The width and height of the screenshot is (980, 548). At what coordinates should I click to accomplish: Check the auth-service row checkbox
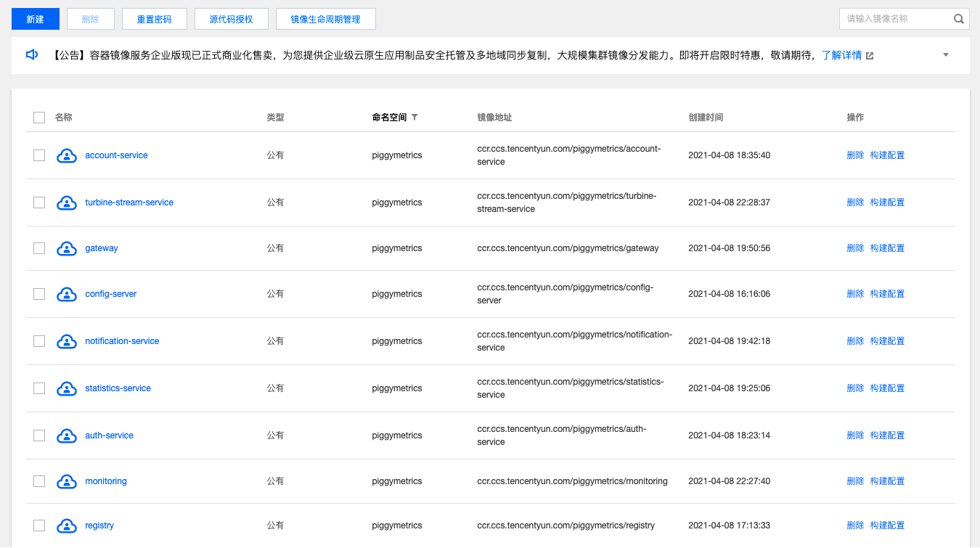39,435
